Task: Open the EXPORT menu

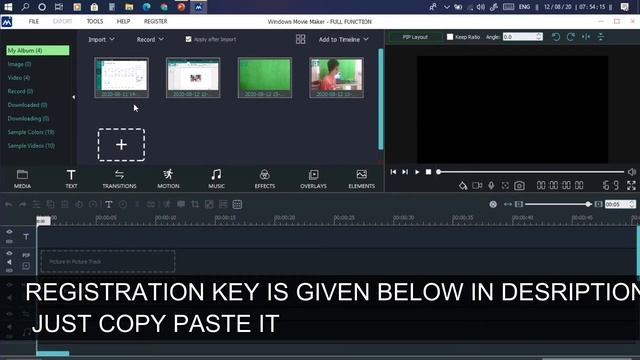Action: tap(62, 21)
